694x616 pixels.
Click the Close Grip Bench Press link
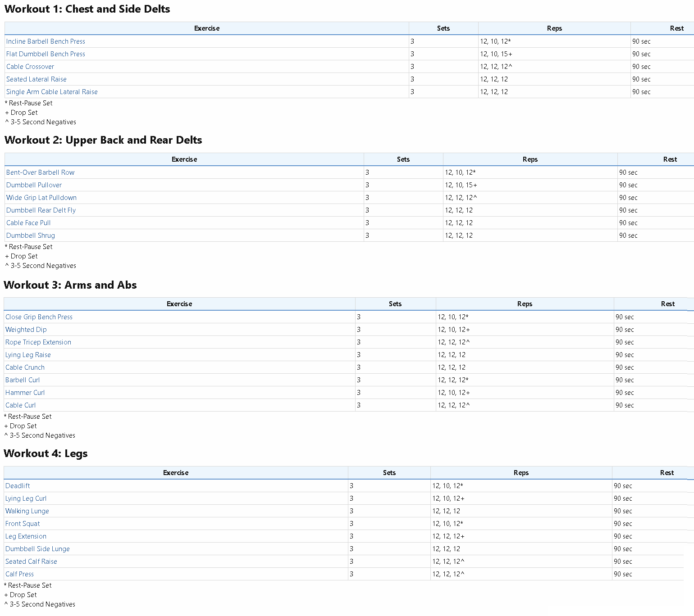point(39,317)
